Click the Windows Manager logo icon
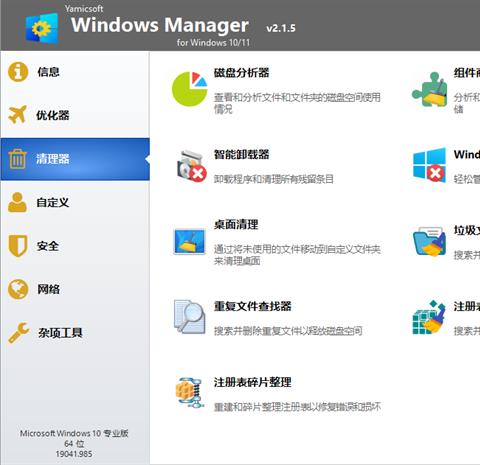This screenshot has width=480, height=465. coord(42,28)
